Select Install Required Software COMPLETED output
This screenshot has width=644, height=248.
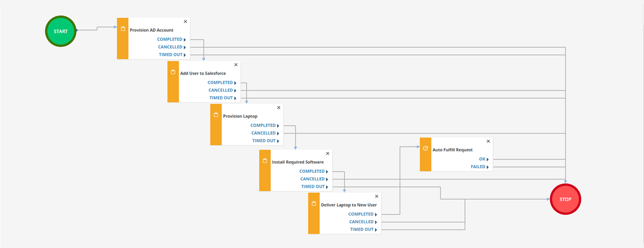point(314,171)
